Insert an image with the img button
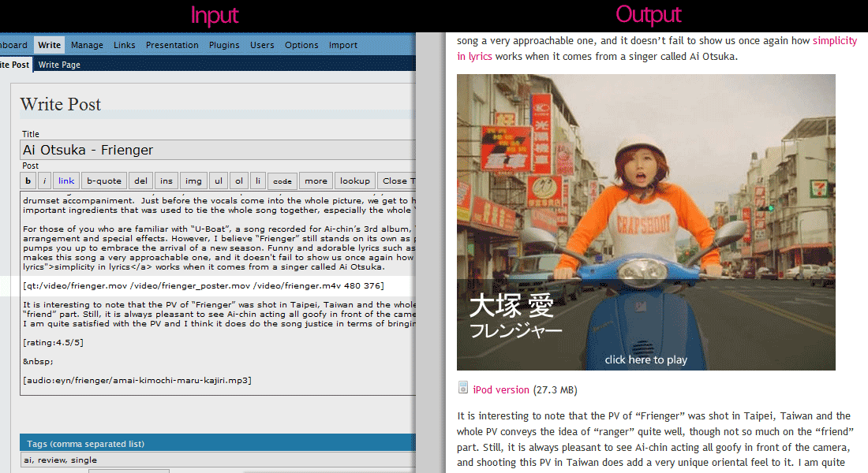This screenshot has height=473, width=868. point(193,181)
